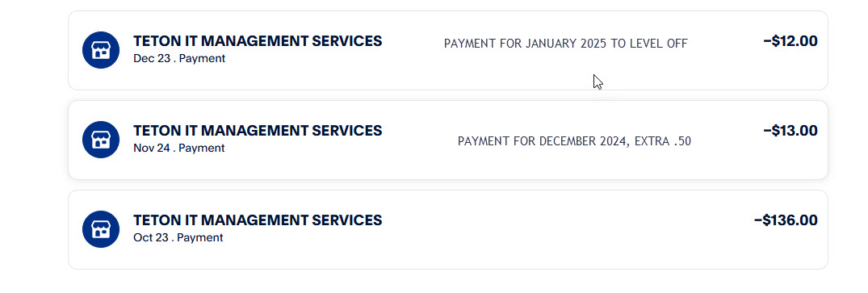Click blank area below the December 2024 note

(x=574, y=161)
